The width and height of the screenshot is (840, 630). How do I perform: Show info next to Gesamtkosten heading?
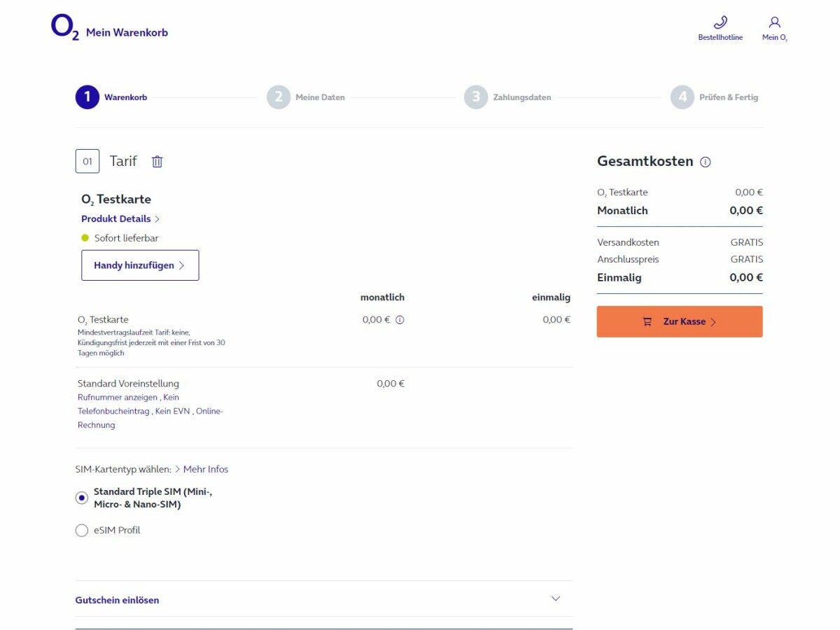pos(706,162)
